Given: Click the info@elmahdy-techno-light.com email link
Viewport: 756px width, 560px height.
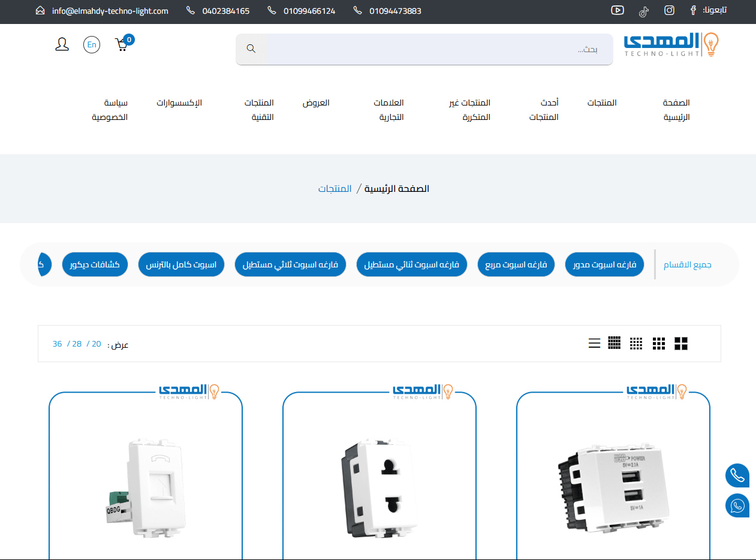Looking at the screenshot, I should tap(110, 11).
